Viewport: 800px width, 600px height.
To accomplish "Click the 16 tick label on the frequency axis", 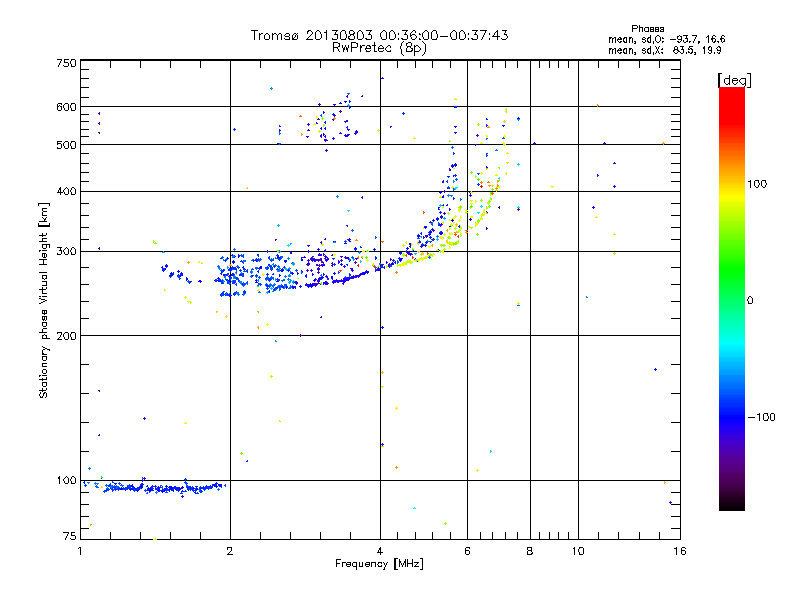I will pos(680,551).
